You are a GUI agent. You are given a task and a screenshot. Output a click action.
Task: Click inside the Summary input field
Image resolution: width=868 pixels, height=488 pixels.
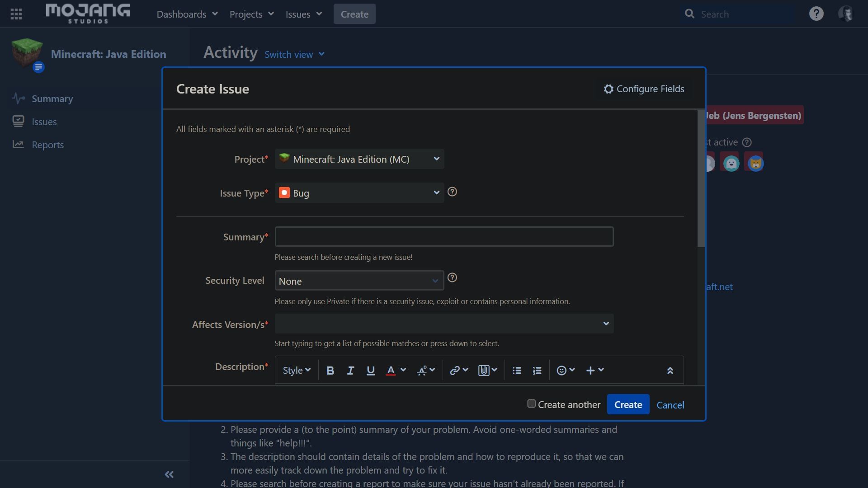click(444, 236)
